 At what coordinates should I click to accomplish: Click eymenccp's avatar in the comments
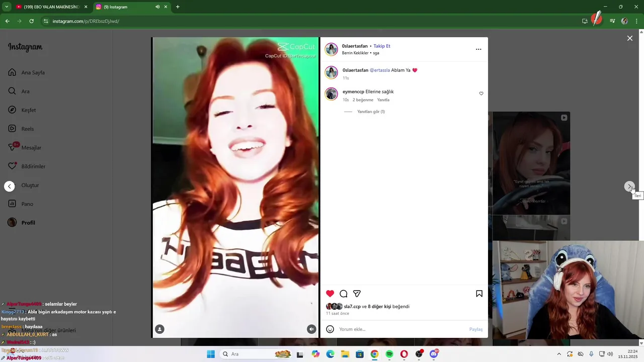click(331, 94)
